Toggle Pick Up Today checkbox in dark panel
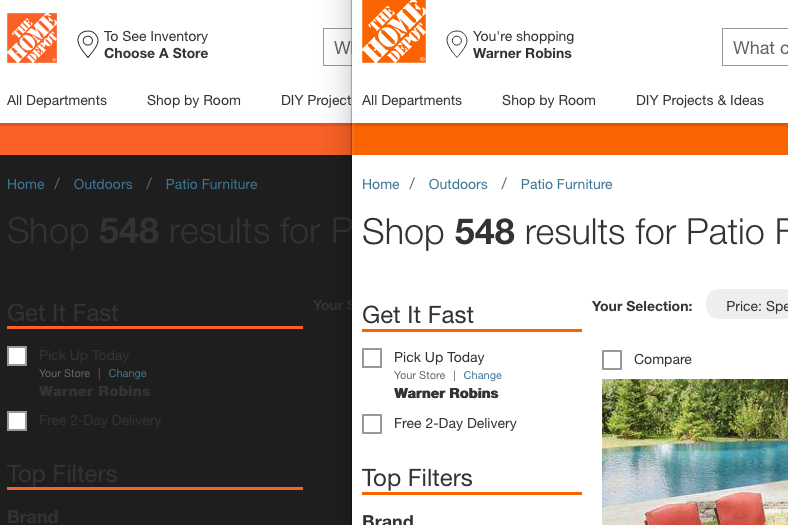The image size is (788, 525). point(17,356)
